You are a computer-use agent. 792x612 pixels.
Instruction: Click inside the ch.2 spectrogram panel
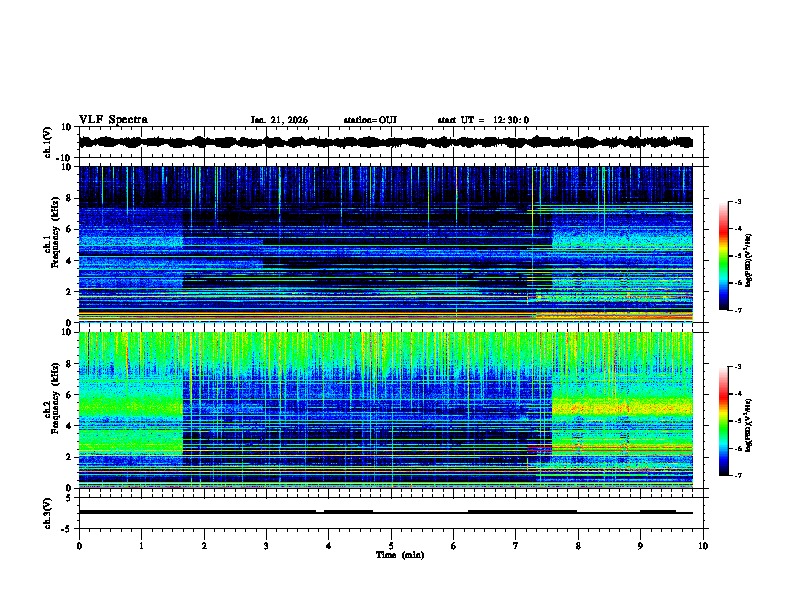(385, 410)
